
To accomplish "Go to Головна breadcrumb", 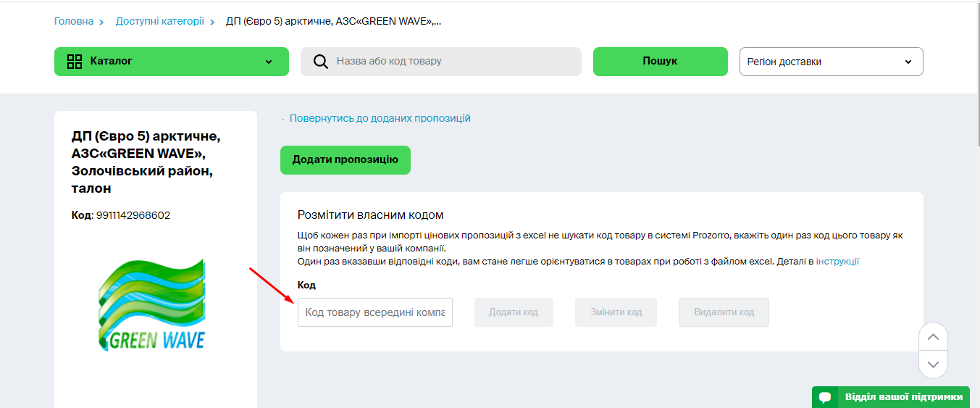I will [x=74, y=21].
